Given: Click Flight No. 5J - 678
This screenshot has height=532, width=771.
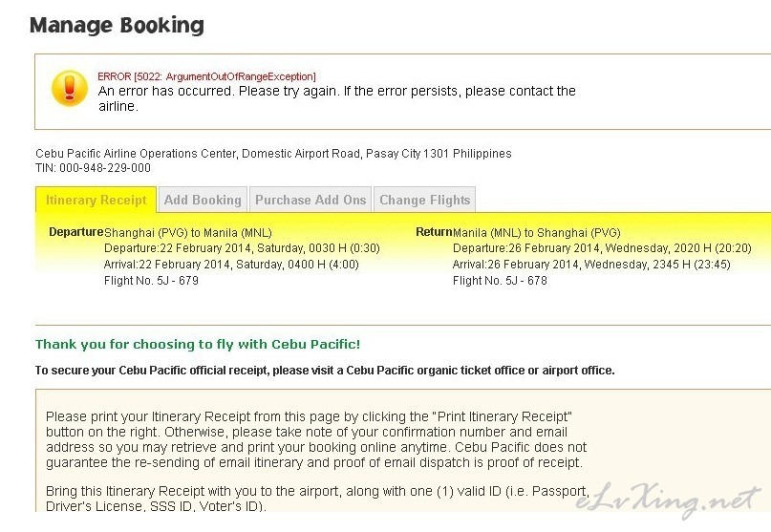Looking at the screenshot, I should (500, 281).
